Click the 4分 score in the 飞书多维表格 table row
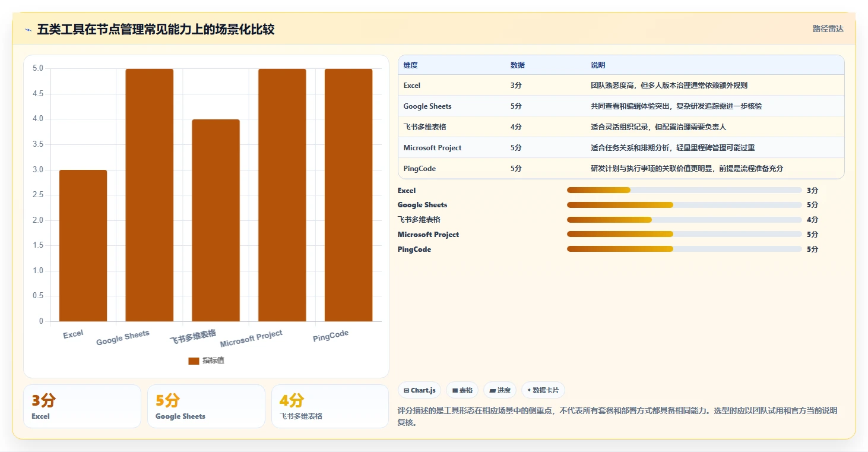This screenshot has height=452, width=868. click(x=516, y=127)
